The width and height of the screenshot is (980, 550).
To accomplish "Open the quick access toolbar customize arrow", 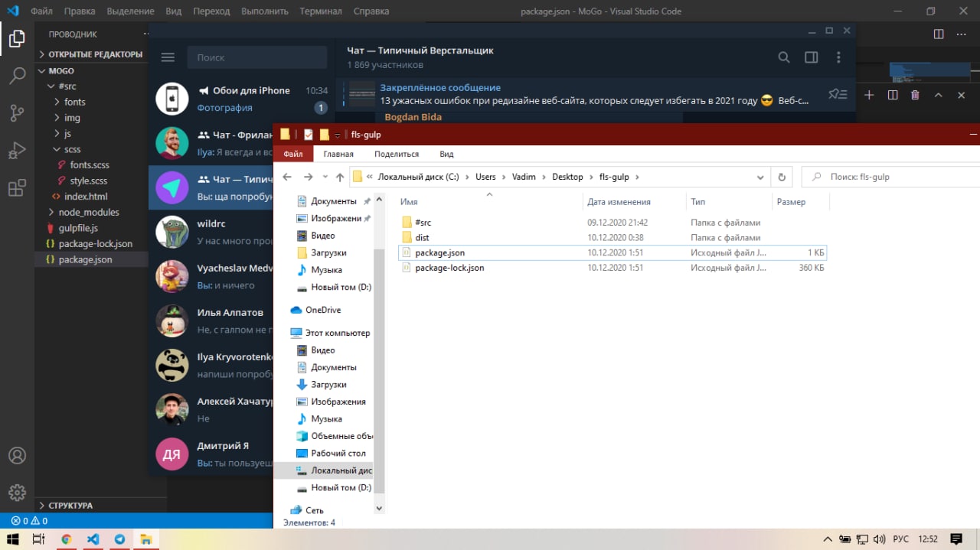I will click(338, 135).
